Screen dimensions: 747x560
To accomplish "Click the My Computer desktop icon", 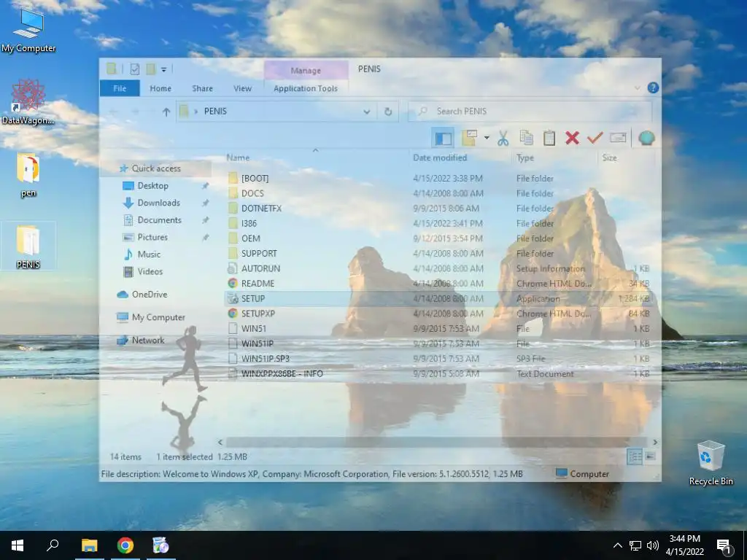I will [28, 29].
